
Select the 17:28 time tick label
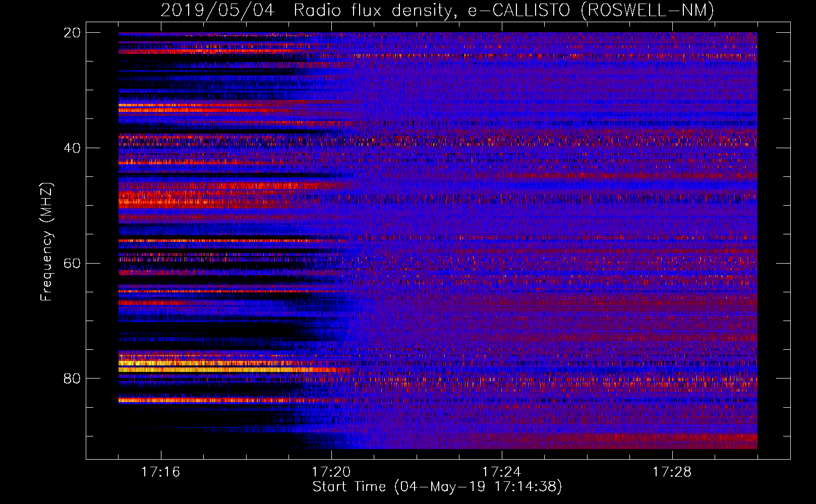pos(672,472)
